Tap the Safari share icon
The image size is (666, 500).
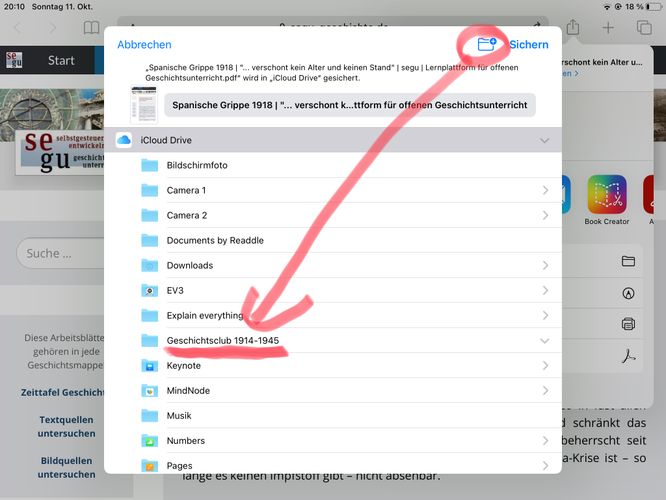(573, 27)
